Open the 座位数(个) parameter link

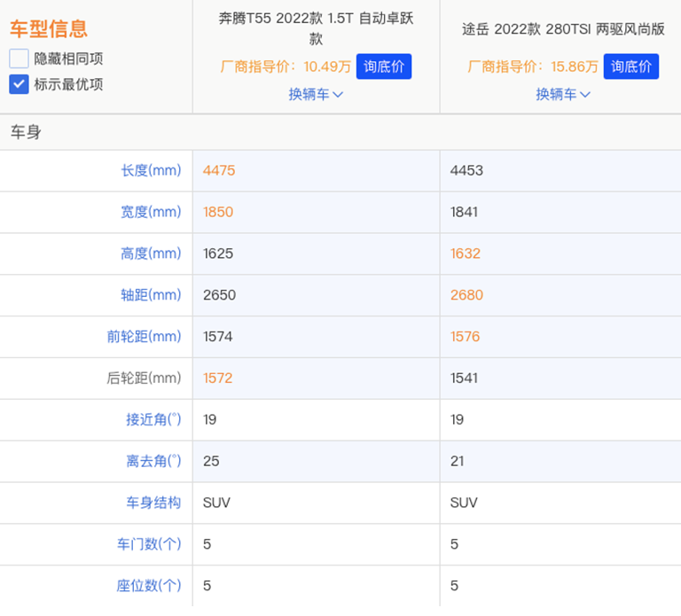click(149, 586)
